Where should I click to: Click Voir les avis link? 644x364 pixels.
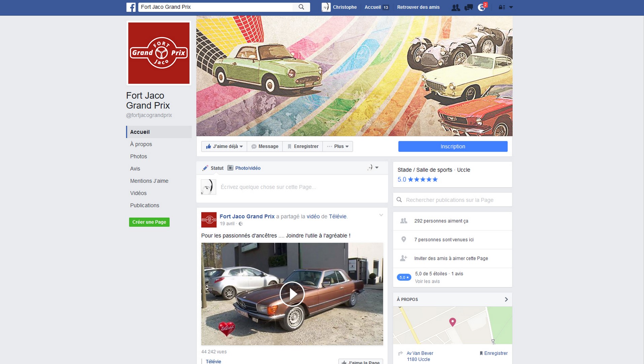(427, 281)
